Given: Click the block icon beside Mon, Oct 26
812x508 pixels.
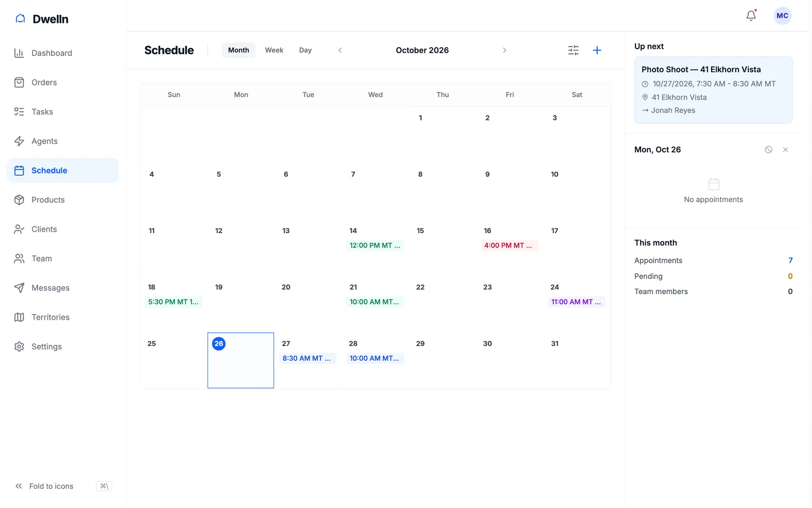Looking at the screenshot, I should [x=768, y=150].
